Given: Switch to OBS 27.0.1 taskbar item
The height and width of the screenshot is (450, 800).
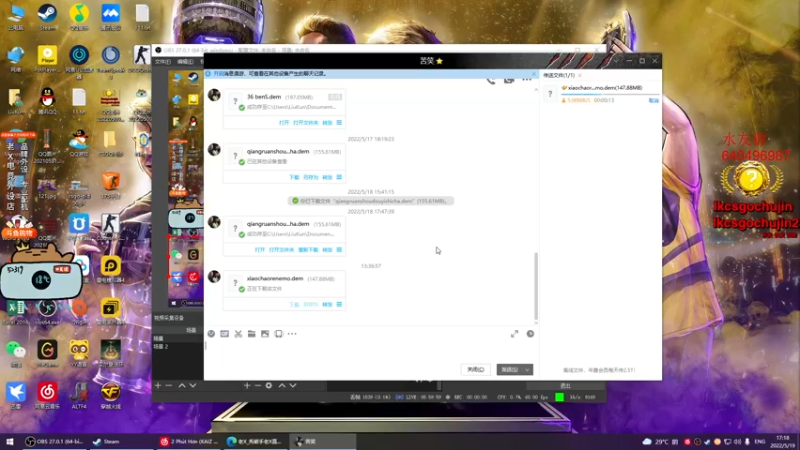Looking at the screenshot, I should [54, 441].
